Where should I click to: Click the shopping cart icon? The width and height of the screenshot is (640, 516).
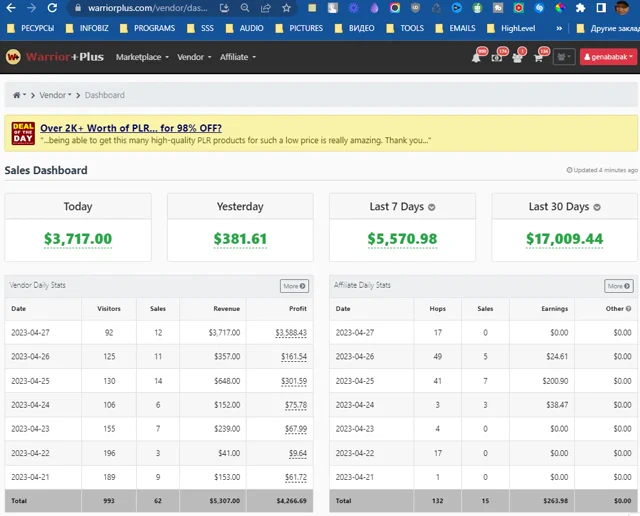tap(538, 57)
